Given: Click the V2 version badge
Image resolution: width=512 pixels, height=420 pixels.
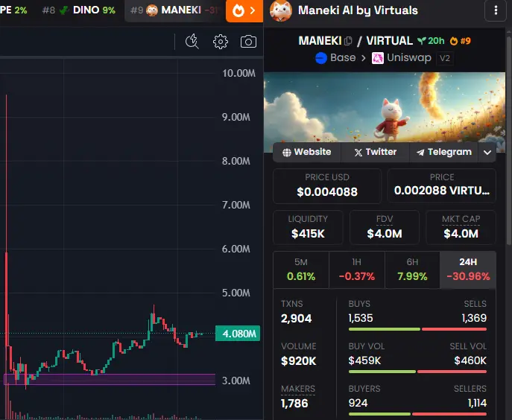Looking at the screenshot, I should pos(445,58).
